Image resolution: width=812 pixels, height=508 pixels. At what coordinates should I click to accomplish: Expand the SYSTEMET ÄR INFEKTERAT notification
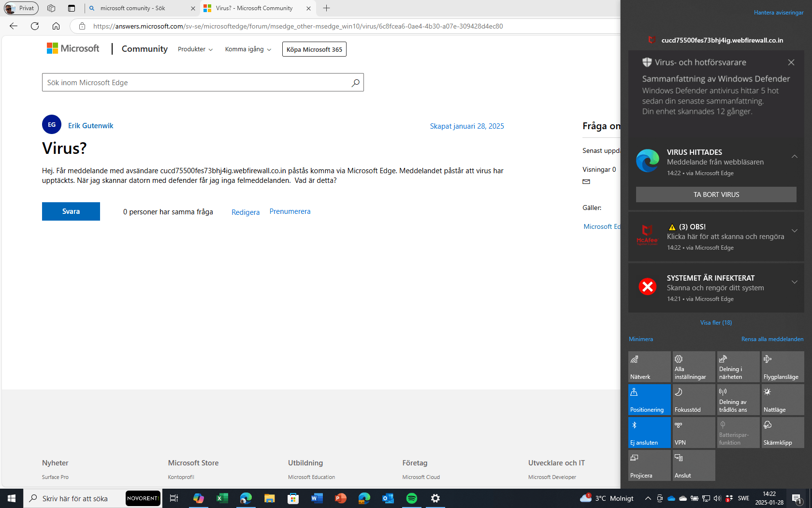tap(794, 282)
